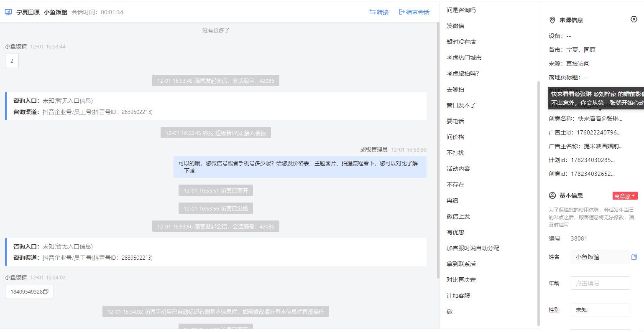
Task: Click the 没有更多了 label at top of chat
Action: click(216, 30)
